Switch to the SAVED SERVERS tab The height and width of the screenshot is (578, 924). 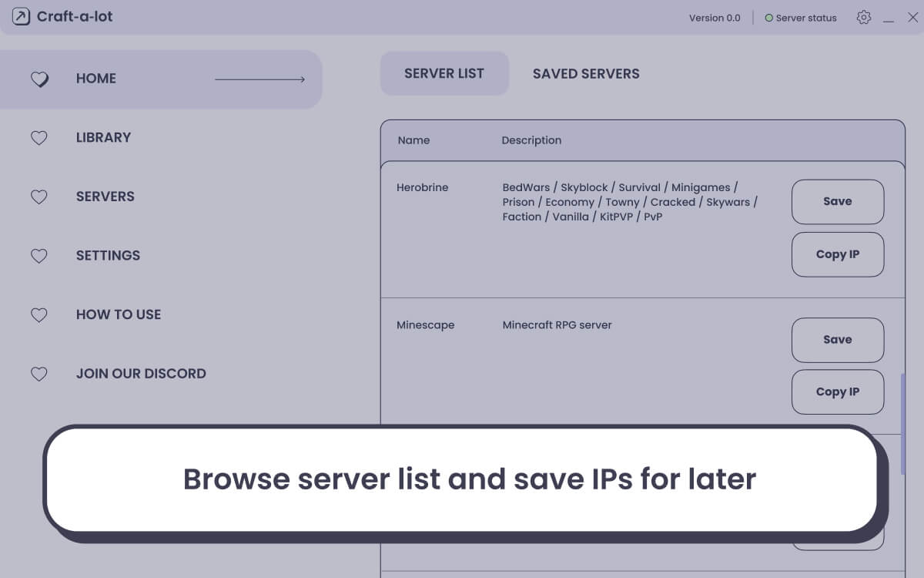[586, 73]
